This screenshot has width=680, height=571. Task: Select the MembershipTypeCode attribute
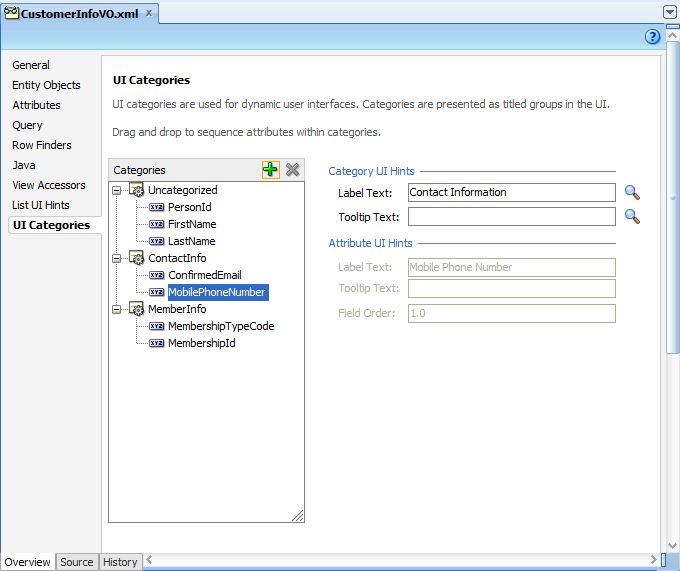[221, 326]
